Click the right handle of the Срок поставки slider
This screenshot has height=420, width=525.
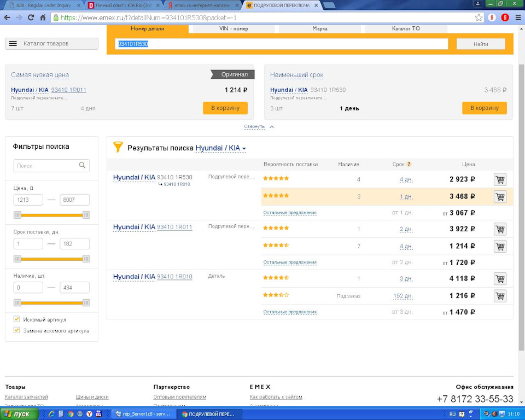pos(86,259)
